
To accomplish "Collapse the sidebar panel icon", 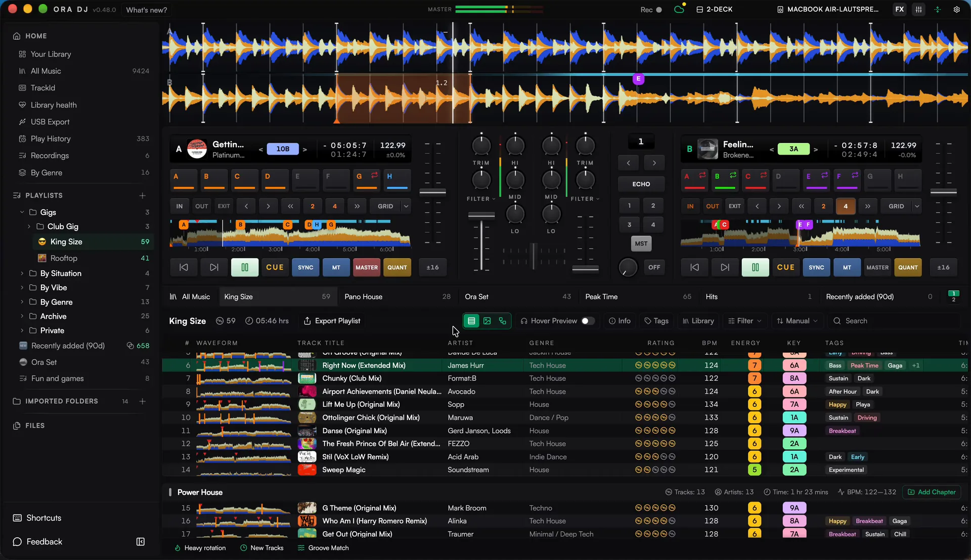I will click(141, 542).
